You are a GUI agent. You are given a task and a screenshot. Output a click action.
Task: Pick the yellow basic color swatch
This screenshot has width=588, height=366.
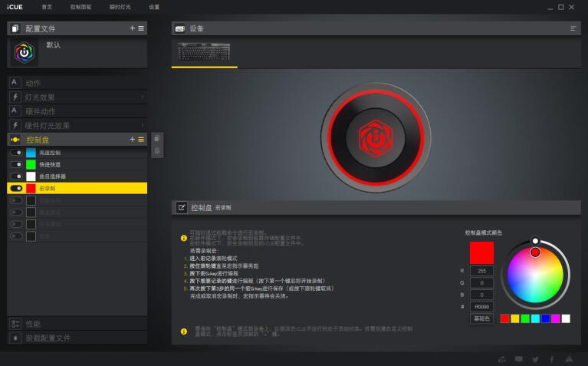click(515, 318)
